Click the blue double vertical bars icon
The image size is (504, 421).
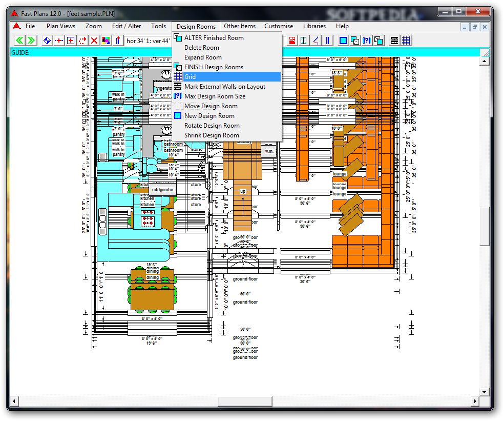[327, 41]
